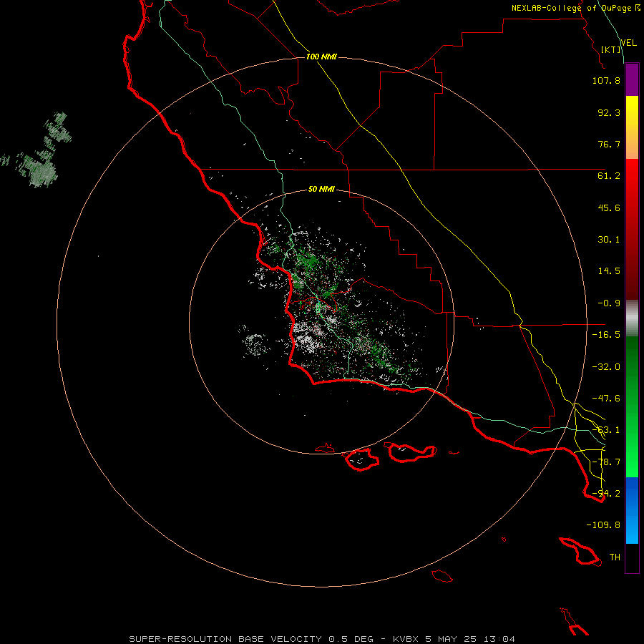This screenshot has width=644, height=644.
Task: Click the TH label at legend bottom
Action: (615, 557)
